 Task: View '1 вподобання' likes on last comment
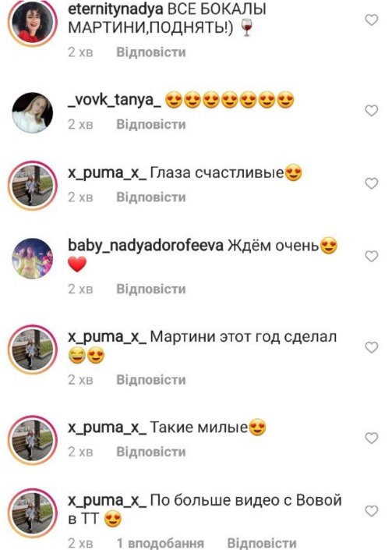coord(160,543)
